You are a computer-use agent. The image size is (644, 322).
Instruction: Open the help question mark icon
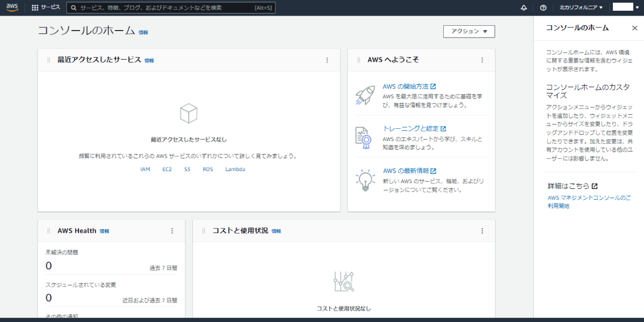pyautogui.click(x=543, y=8)
